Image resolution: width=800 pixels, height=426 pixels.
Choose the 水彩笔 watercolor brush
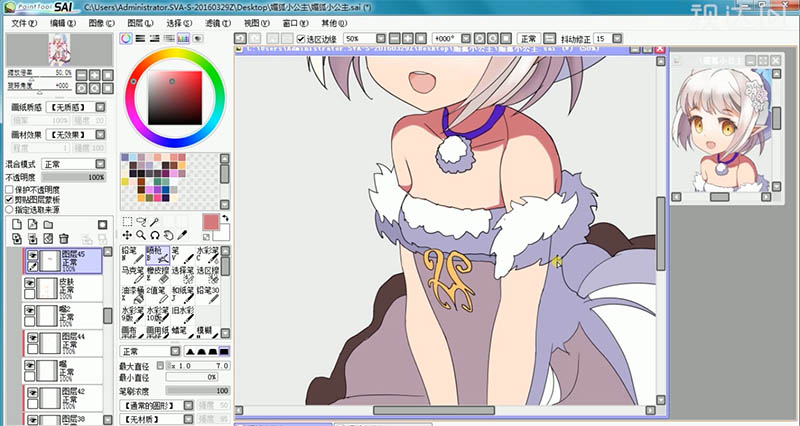[x=208, y=255]
